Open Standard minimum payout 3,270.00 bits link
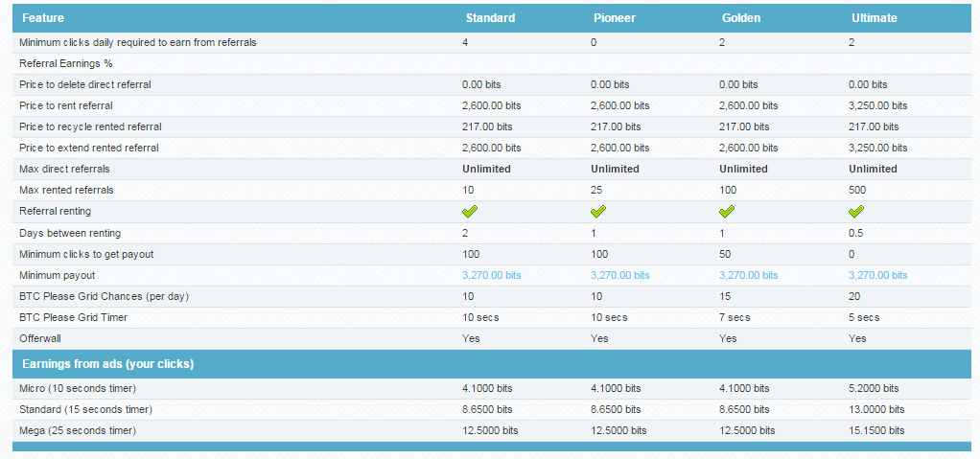 click(491, 275)
